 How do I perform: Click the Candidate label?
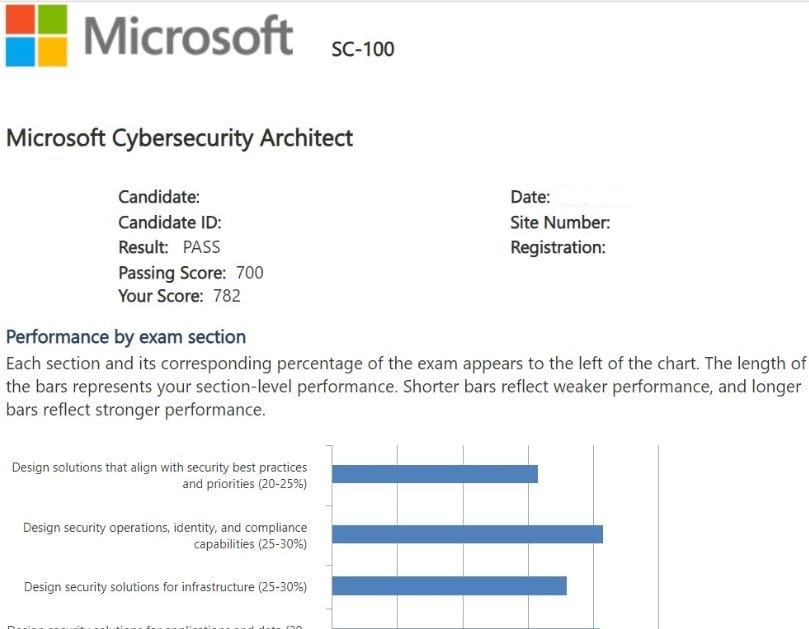click(x=159, y=198)
